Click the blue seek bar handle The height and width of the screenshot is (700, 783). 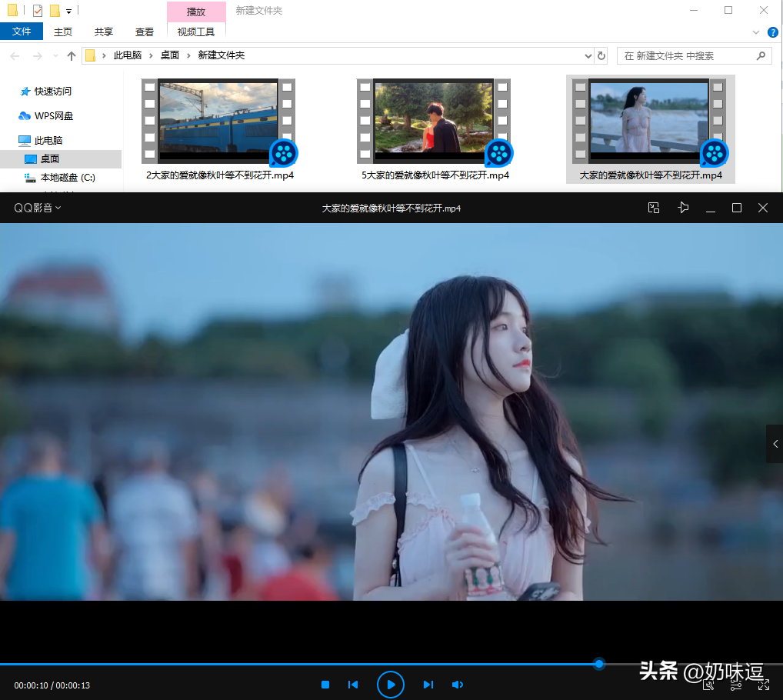point(598,664)
